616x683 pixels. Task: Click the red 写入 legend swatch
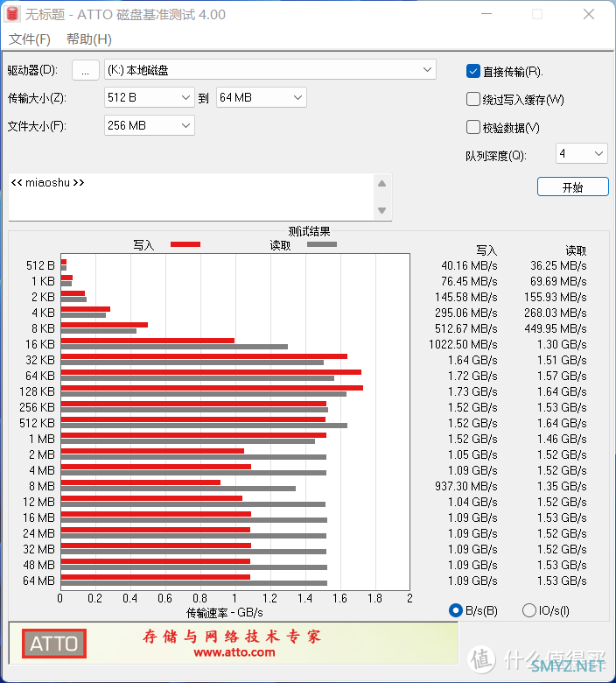pyautogui.click(x=185, y=244)
